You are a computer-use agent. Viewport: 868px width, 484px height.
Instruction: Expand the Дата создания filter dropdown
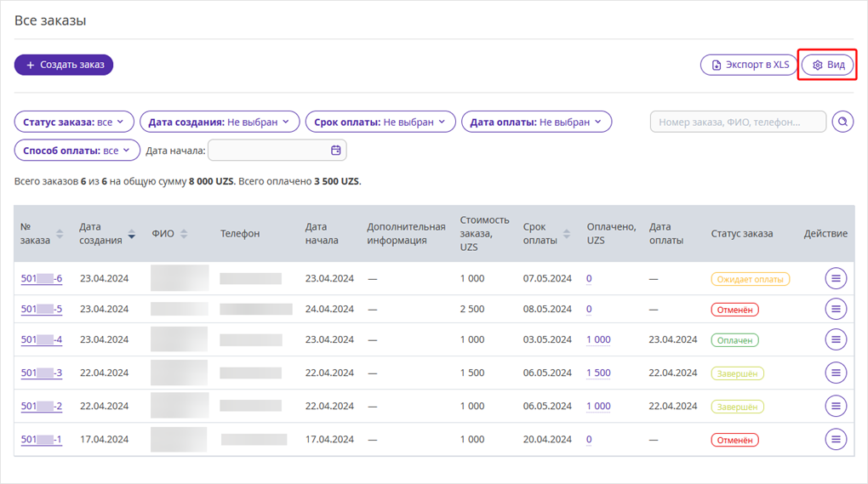(220, 122)
